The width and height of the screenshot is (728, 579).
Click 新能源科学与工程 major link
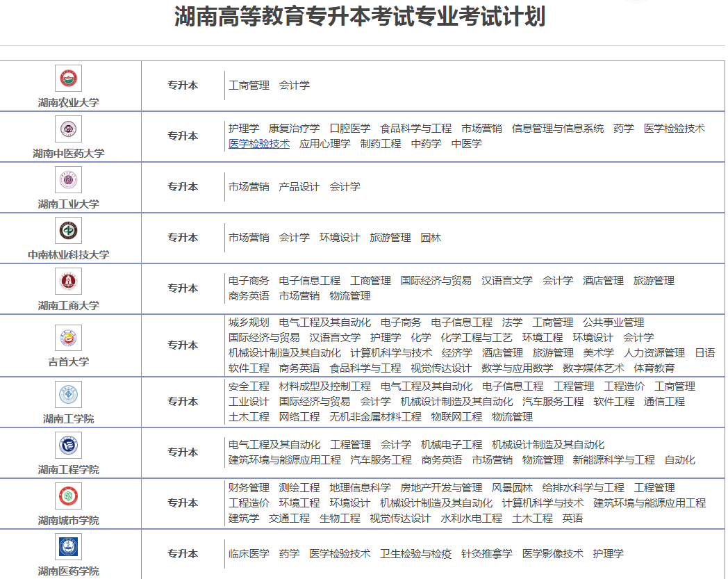613,461
